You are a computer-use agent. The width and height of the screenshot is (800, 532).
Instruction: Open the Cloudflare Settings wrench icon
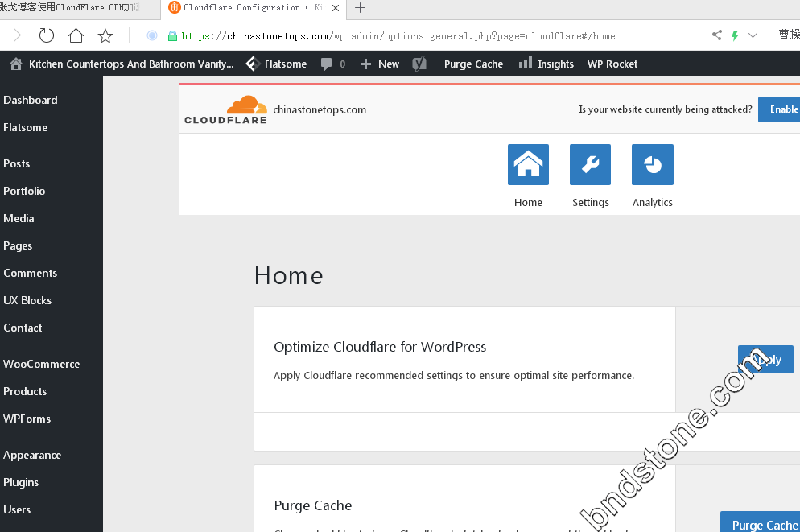(x=590, y=164)
